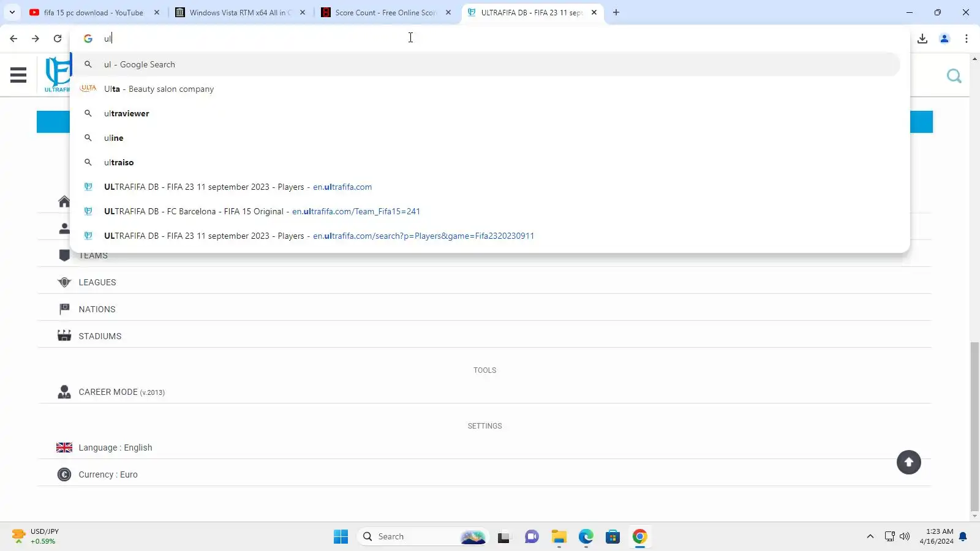The height and width of the screenshot is (551, 980).
Task: Open the USD/JPY widget
Action: pyautogui.click(x=36, y=536)
